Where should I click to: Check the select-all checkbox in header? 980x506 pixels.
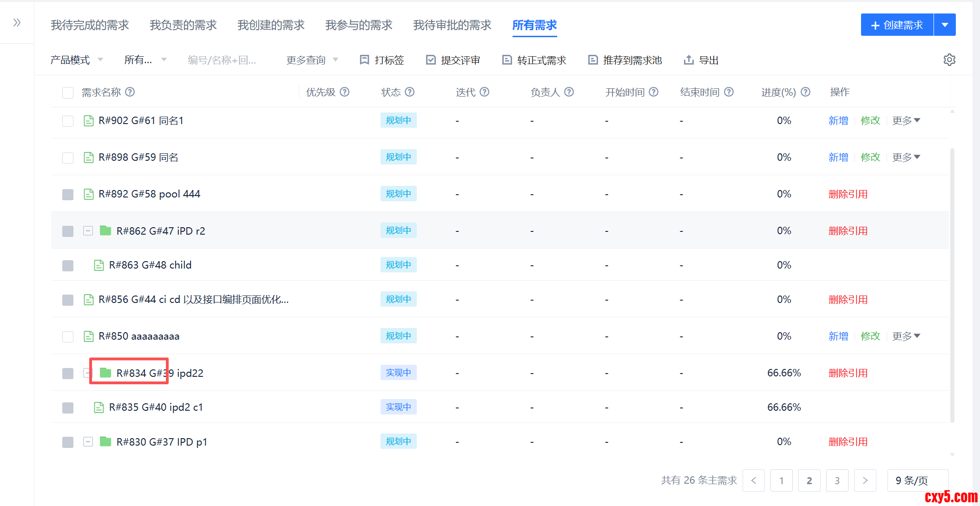pyautogui.click(x=68, y=92)
